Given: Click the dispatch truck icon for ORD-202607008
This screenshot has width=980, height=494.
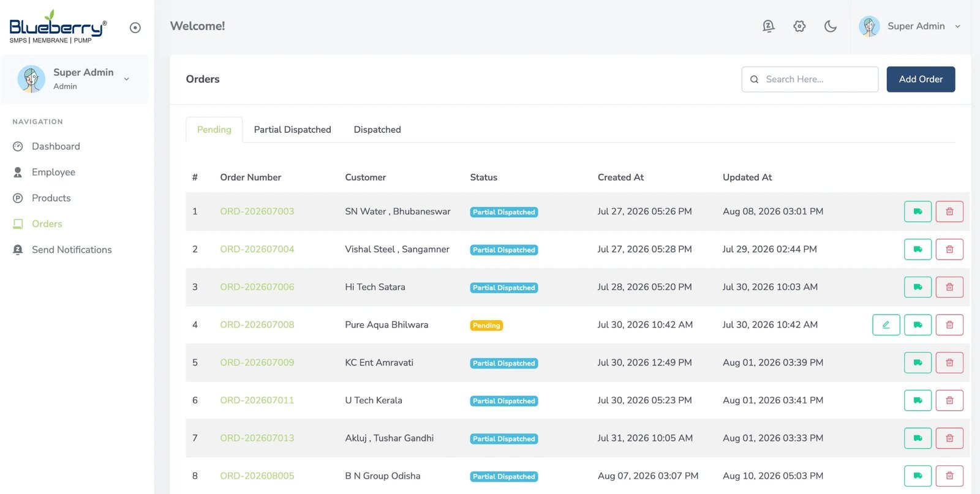Looking at the screenshot, I should 918,325.
